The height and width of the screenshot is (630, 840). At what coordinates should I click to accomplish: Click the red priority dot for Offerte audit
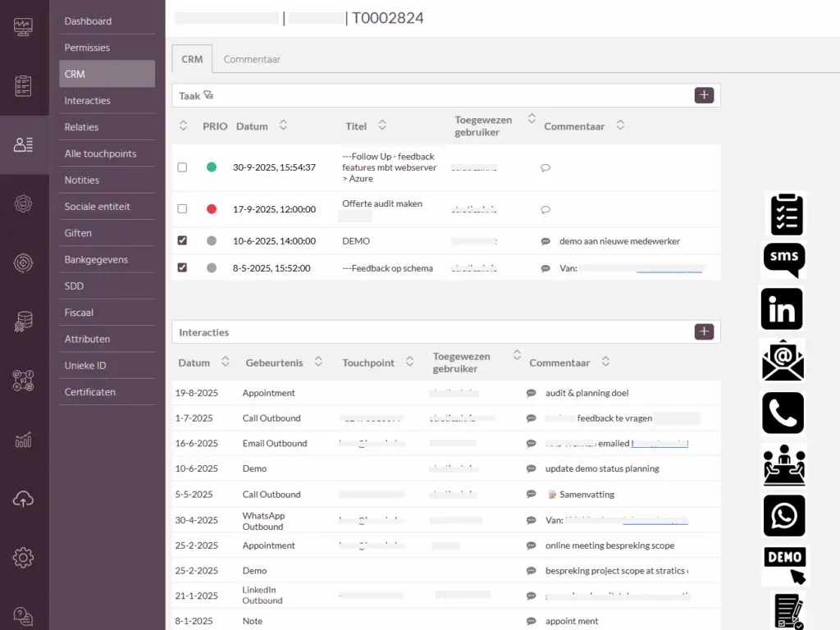[x=212, y=209]
